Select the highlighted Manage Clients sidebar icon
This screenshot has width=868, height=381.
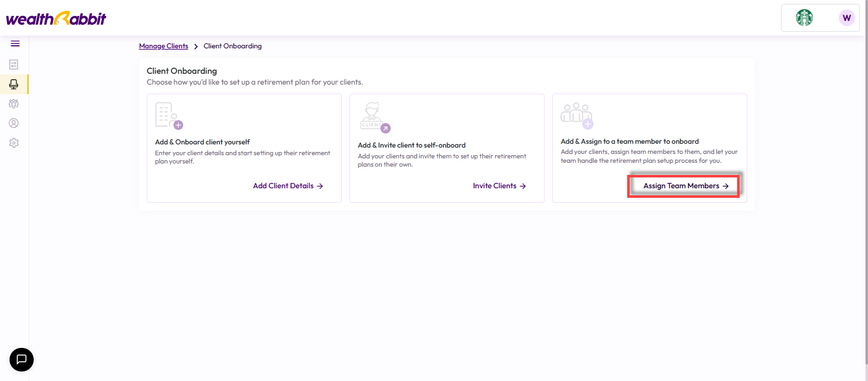click(14, 84)
